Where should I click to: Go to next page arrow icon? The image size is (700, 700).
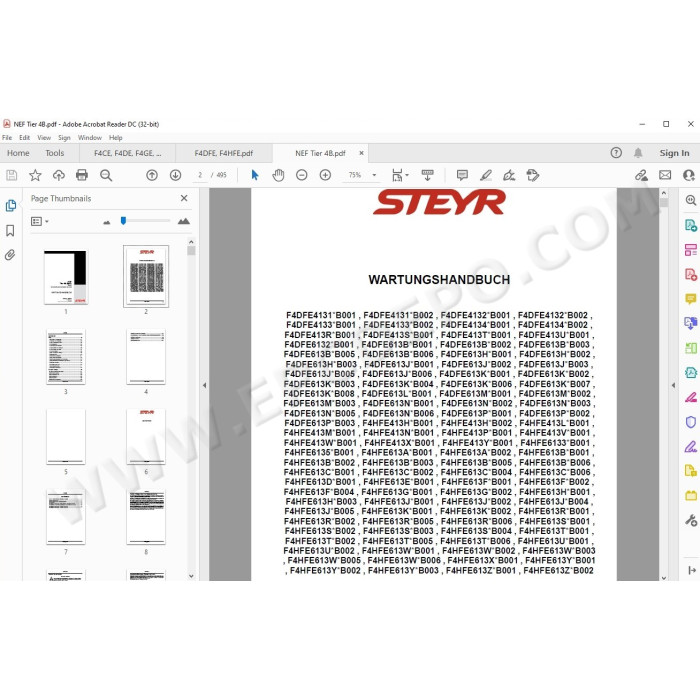(x=175, y=175)
